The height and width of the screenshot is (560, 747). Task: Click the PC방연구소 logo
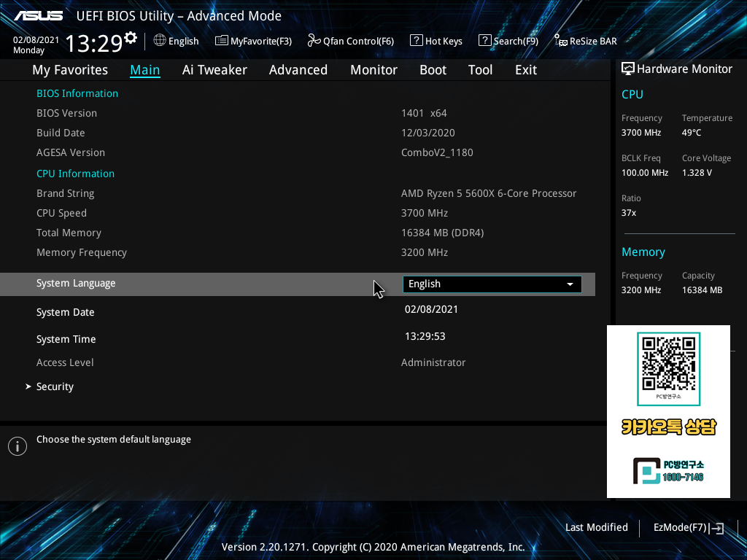click(x=668, y=470)
